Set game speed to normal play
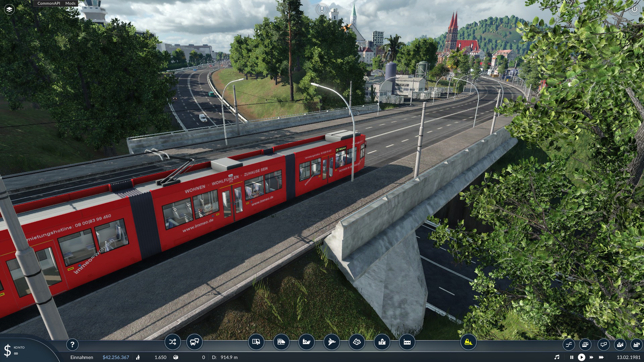This screenshot has width=644, height=362. (x=582, y=358)
